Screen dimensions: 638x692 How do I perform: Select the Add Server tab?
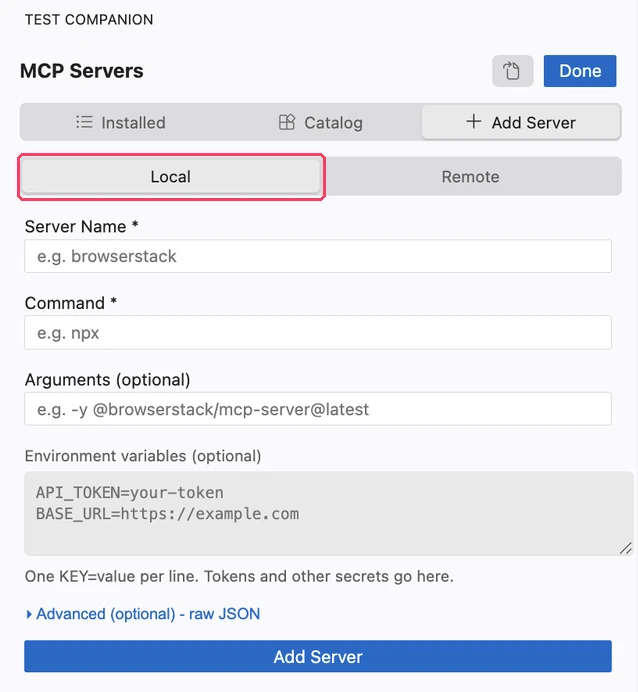[x=521, y=122]
